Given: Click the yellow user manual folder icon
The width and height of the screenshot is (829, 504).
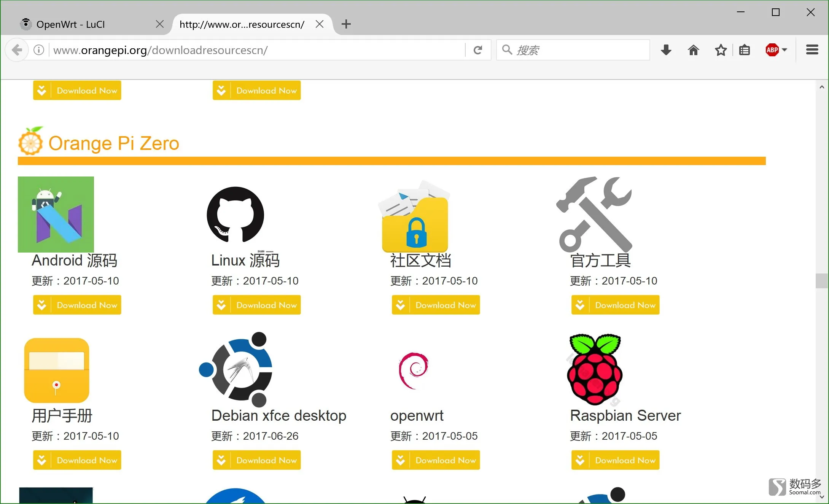Looking at the screenshot, I should (57, 370).
